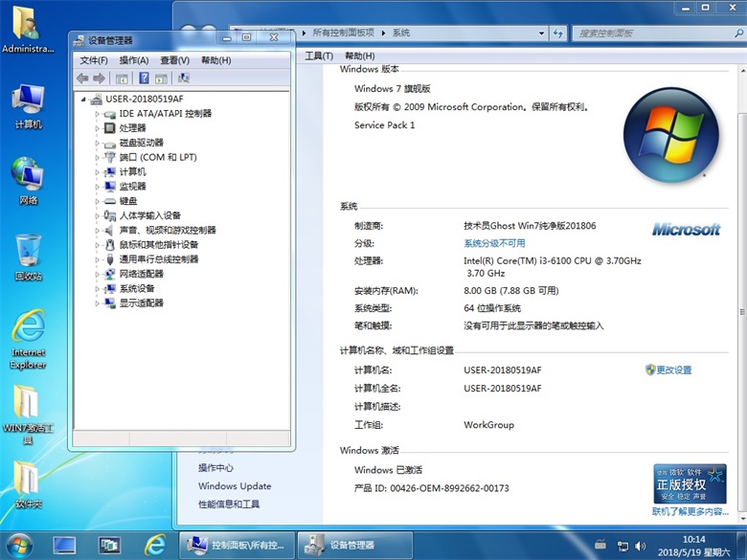Open the 操作(A) menu in Device Manager

tap(134, 60)
